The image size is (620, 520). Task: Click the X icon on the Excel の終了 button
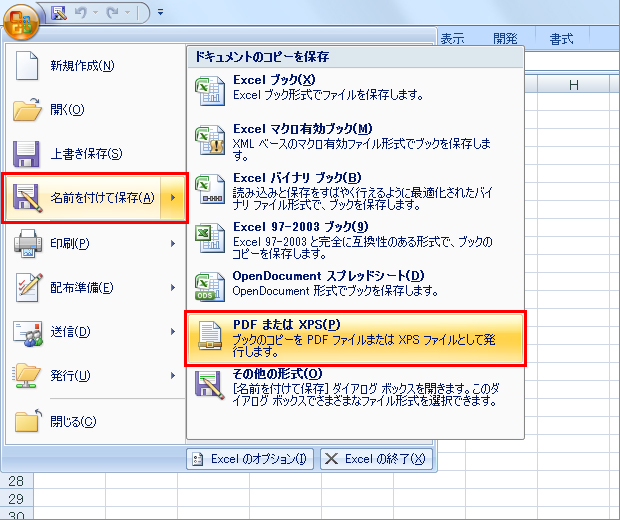(x=331, y=459)
